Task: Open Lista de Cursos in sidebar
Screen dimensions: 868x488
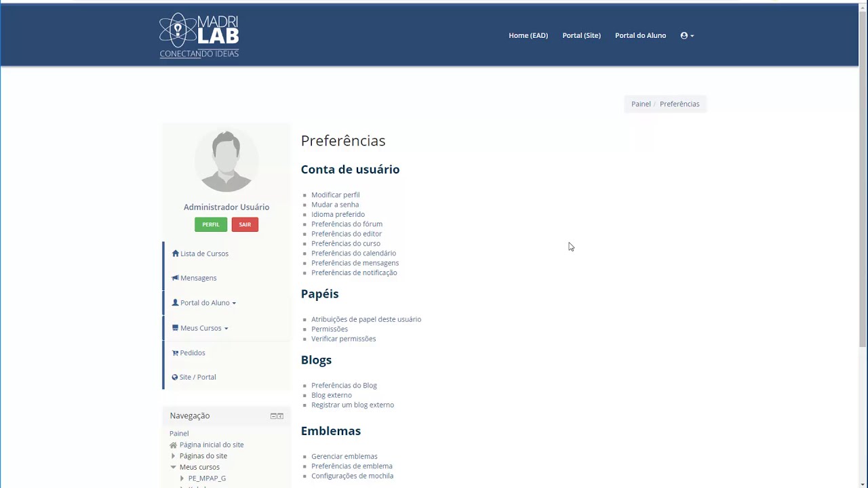Action: (x=204, y=253)
